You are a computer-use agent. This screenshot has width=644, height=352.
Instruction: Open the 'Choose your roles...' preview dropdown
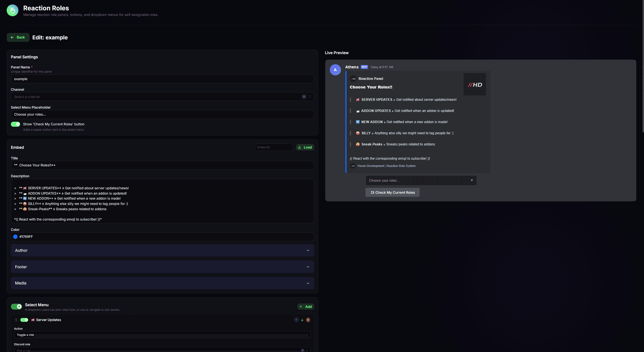pyautogui.click(x=421, y=180)
